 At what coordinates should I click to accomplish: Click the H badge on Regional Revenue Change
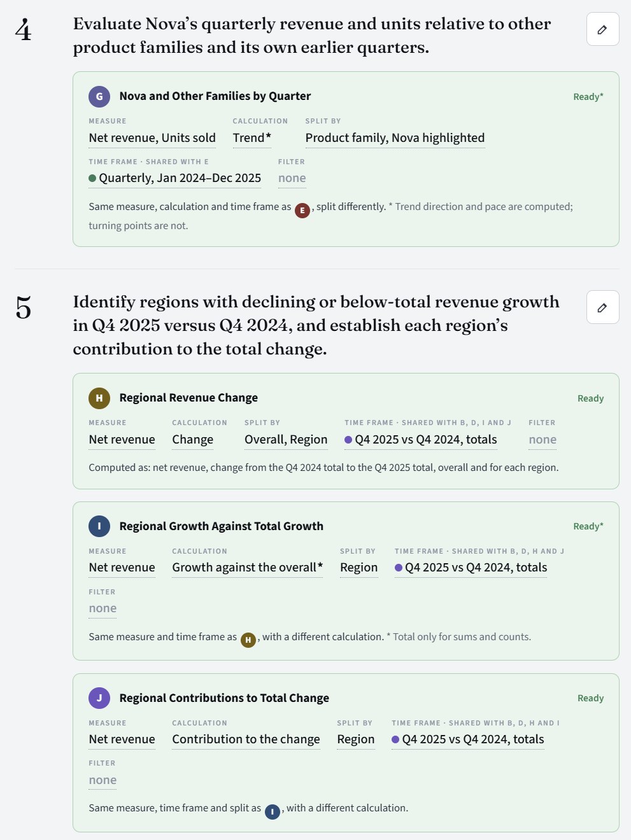tap(99, 398)
